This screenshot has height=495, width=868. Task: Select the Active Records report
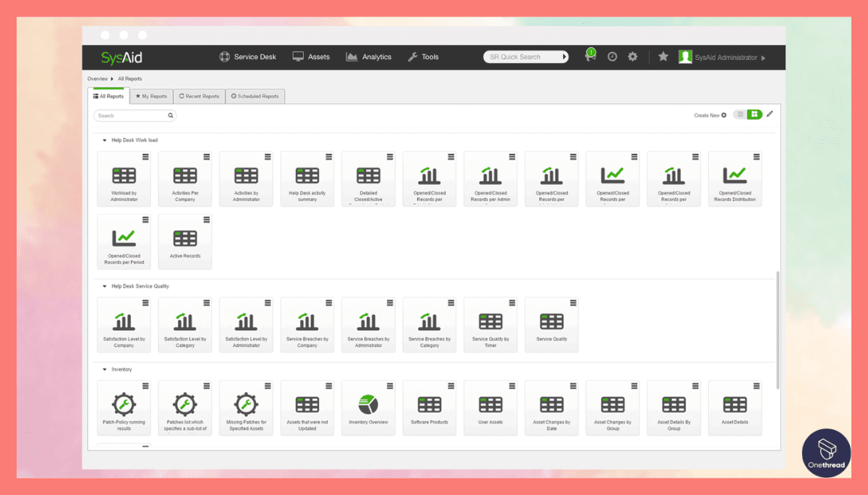point(185,241)
